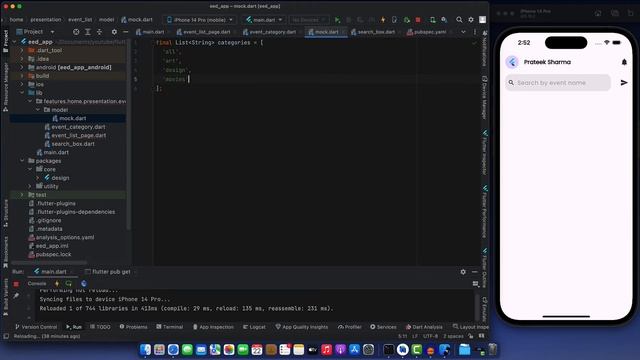The image size is (640, 360).
Task: Open device selector iPhone 14 Pro dropdown
Action: pyautogui.click(x=200, y=20)
